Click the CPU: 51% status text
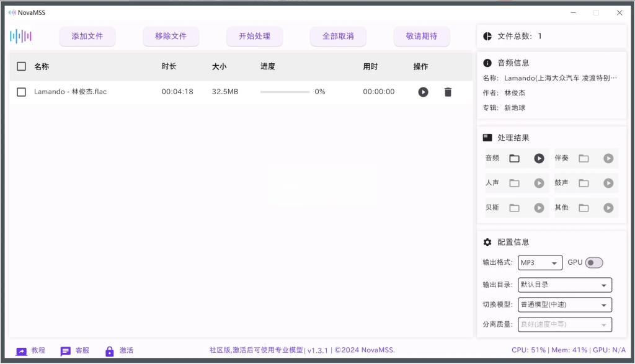 tap(528, 350)
